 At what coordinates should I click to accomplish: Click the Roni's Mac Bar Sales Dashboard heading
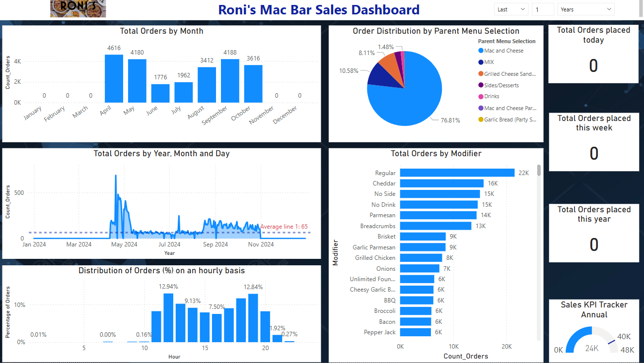pyautogui.click(x=319, y=9)
